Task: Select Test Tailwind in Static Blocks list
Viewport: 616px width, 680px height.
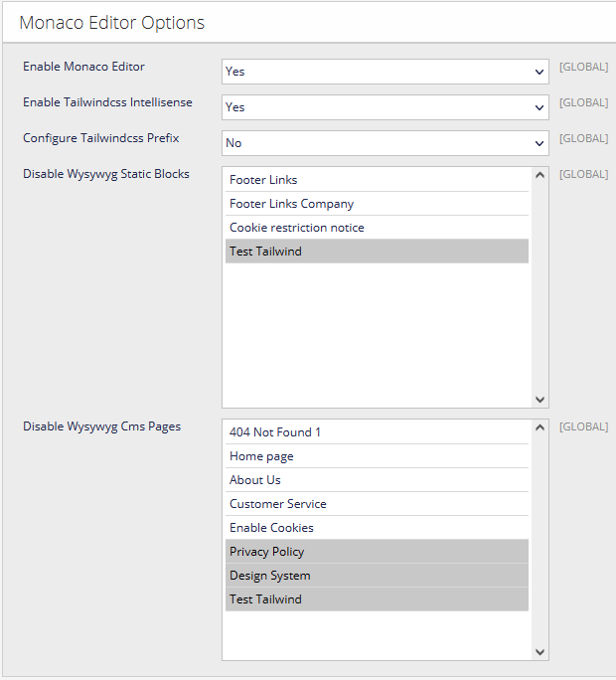Action: [x=377, y=252]
